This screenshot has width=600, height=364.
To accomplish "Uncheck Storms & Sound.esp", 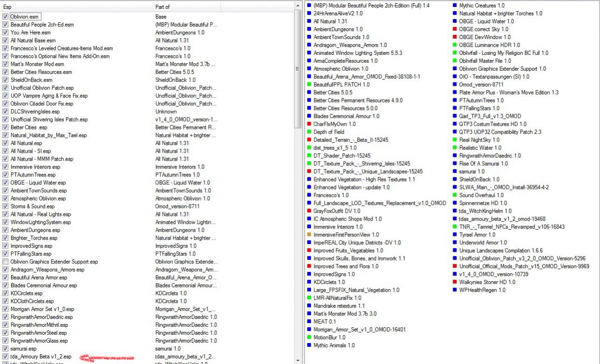I will point(5,207).
